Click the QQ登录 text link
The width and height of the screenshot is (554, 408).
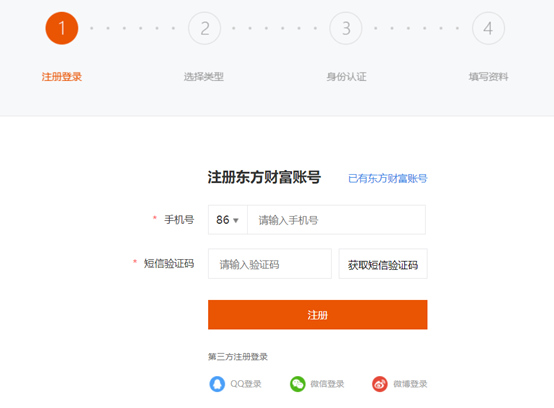[246, 384]
